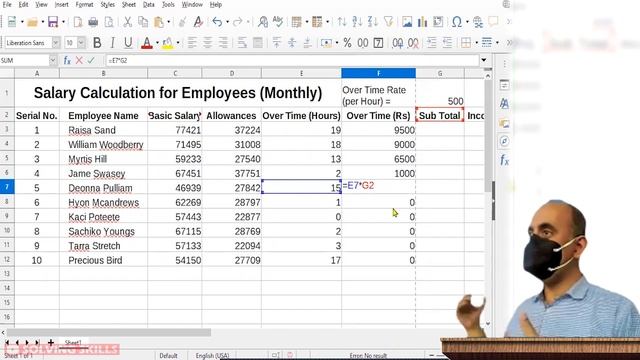Open the Data menu
The width and height of the screenshot is (640, 360).
[149, 4]
